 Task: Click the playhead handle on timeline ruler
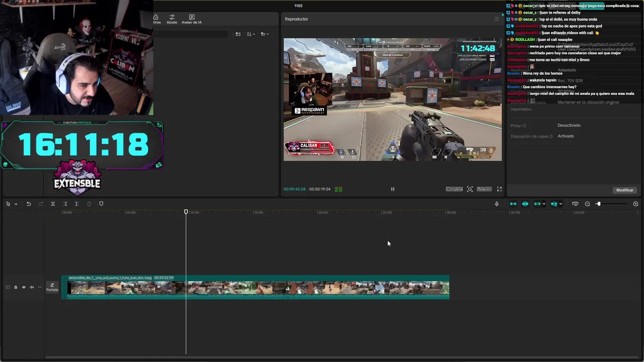point(186,212)
